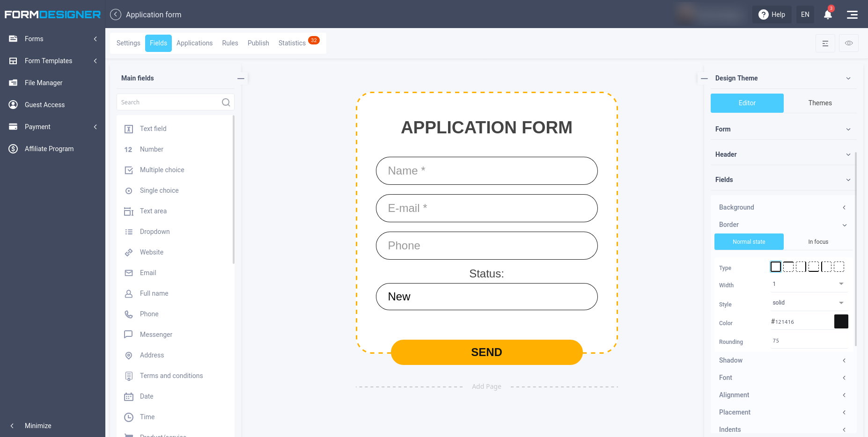
Task: Add a Website field from Main fields
Action: pos(151,252)
